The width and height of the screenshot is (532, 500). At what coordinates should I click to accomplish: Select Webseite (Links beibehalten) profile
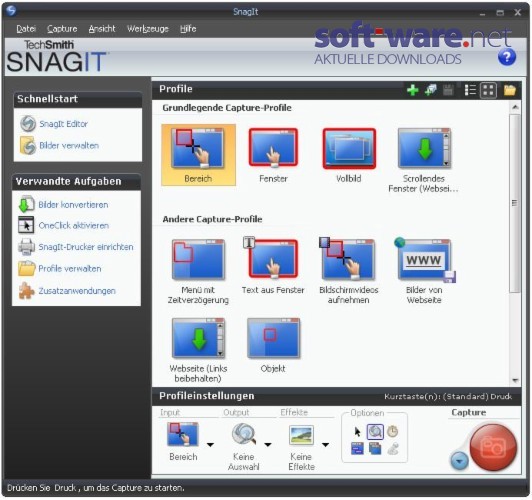(x=198, y=350)
